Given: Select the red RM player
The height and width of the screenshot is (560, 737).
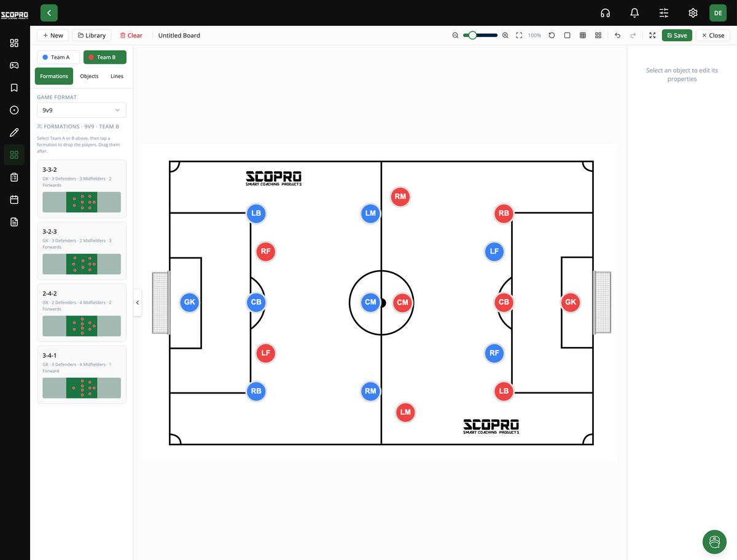Looking at the screenshot, I should click(400, 196).
